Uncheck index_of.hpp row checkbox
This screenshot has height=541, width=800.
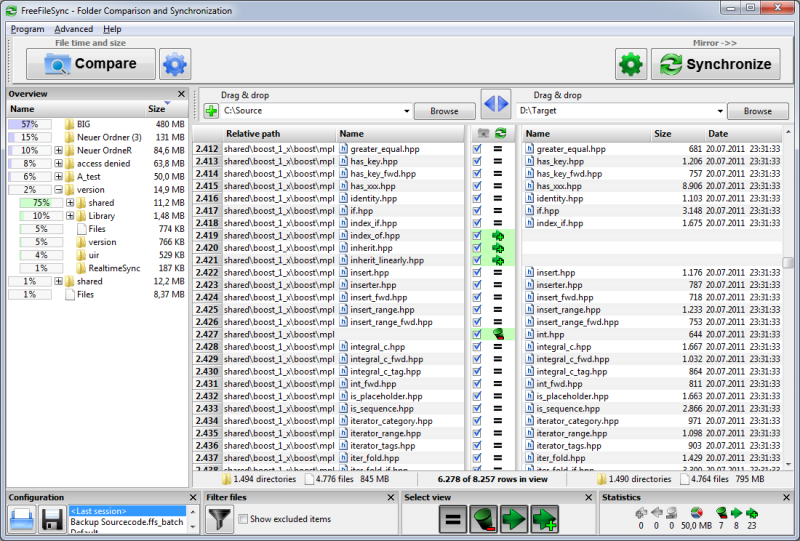[477, 235]
